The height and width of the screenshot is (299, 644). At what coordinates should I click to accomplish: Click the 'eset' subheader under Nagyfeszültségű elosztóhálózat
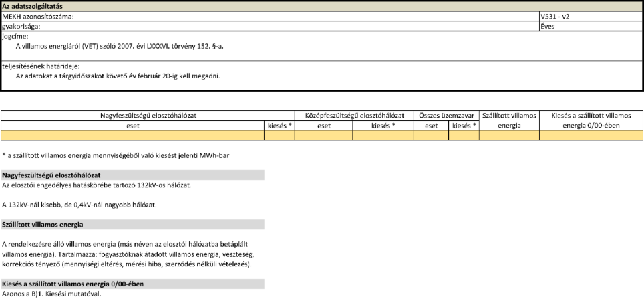tap(133, 126)
